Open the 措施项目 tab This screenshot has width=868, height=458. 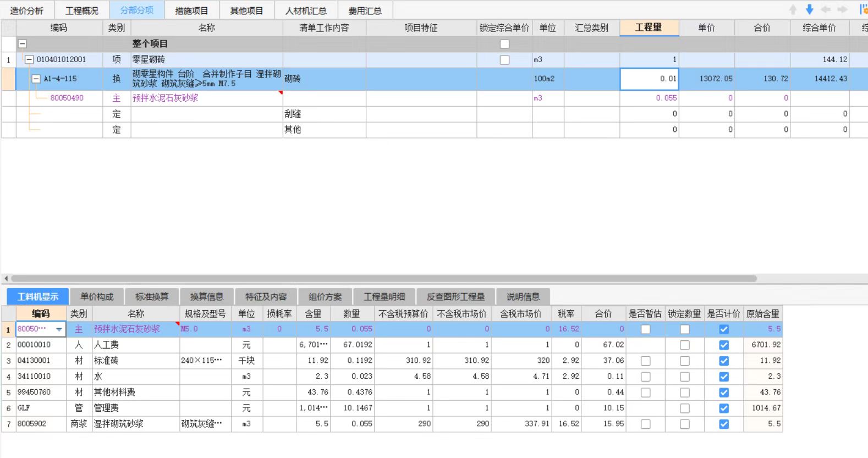pyautogui.click(x=192, y=10)
